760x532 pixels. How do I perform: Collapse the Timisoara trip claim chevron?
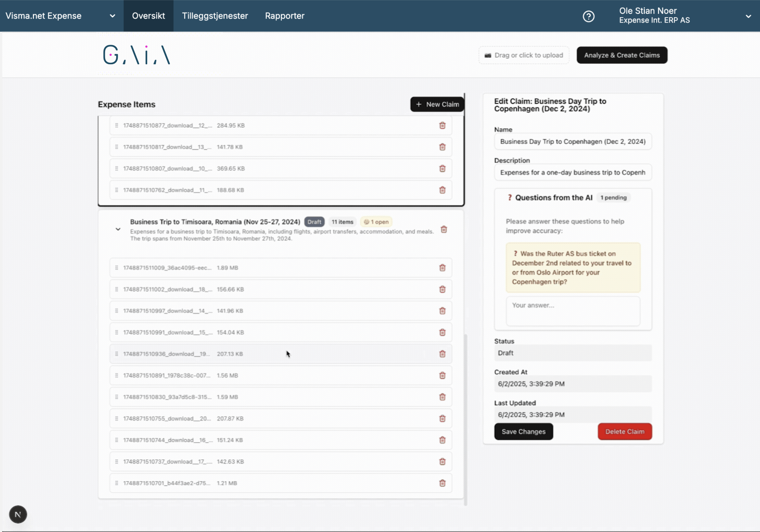118,229
